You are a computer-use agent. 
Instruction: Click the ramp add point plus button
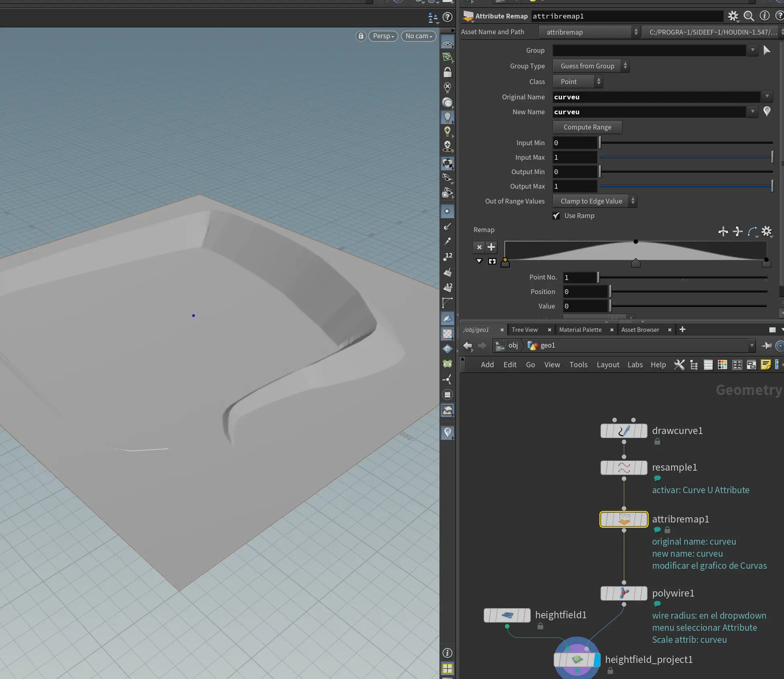[491, 247]
